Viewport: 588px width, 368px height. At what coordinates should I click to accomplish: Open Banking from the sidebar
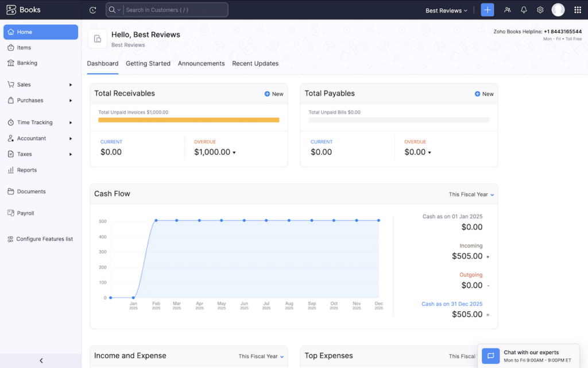(x=26, y=63)
